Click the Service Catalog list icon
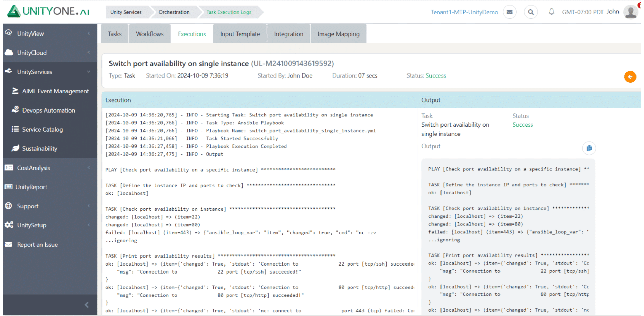 (15, 129)
